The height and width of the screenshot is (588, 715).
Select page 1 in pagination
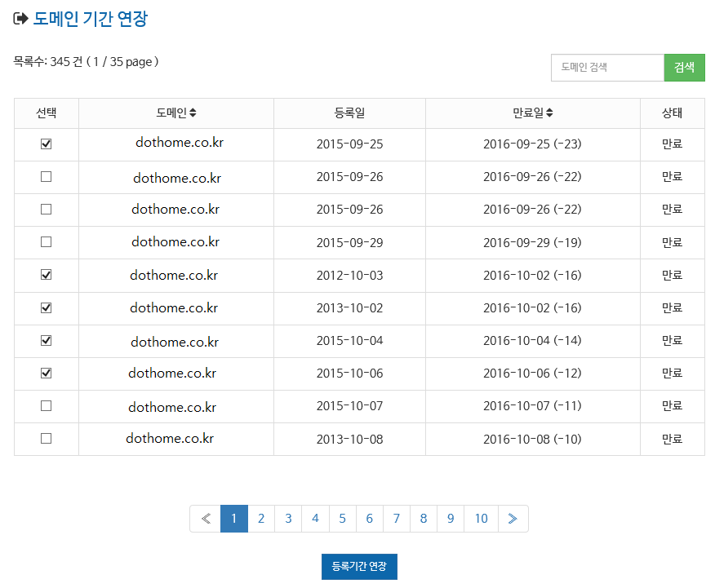point(234,519)
